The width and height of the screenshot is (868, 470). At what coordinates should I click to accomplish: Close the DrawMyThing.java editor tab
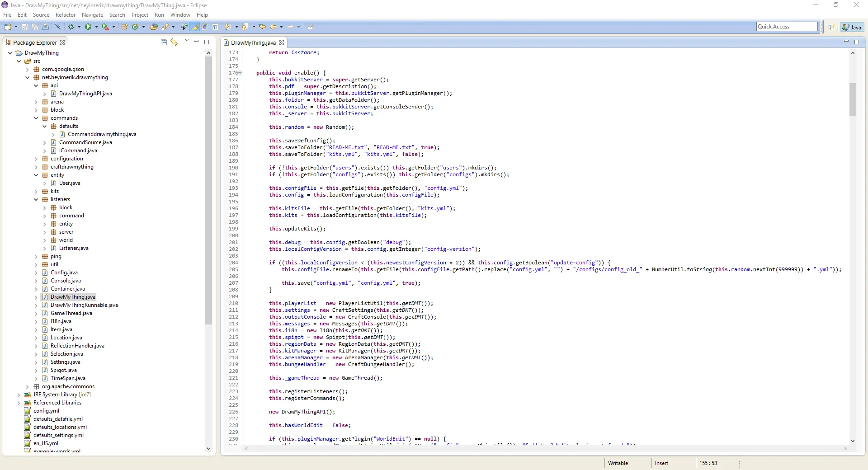[x=282, y=42]
